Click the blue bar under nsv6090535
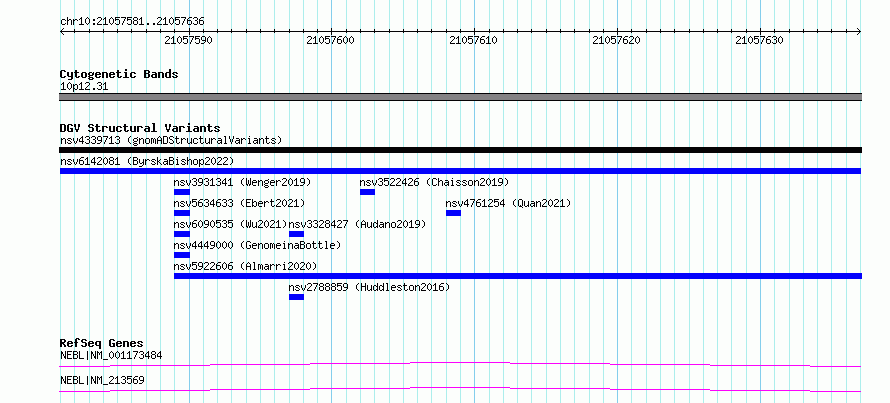 coord(182,234)
